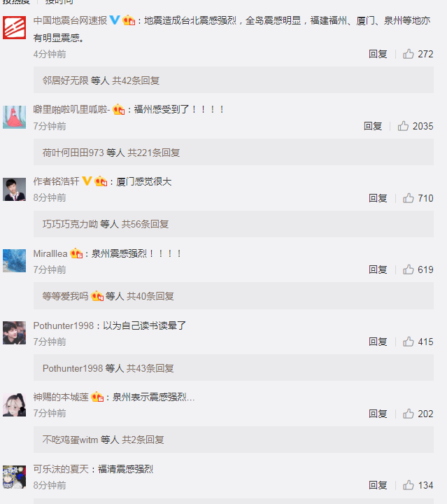
Task: Open Miralllea's profile via username
Action: (50, 253)
